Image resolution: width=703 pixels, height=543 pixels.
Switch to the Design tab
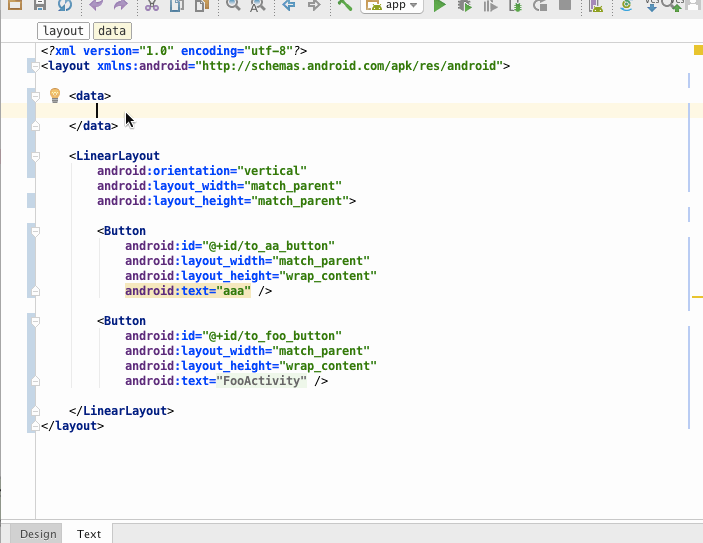click(x=38, y=534)
